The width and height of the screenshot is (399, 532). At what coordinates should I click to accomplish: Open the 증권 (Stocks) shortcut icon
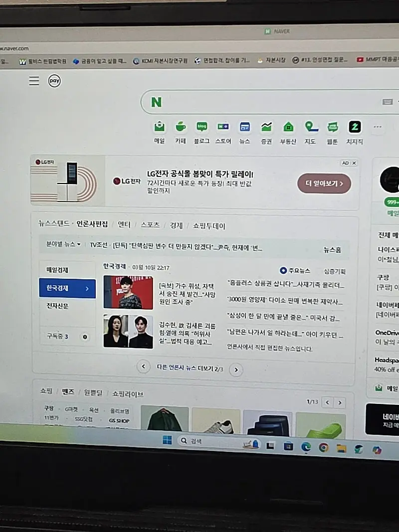click(x=266, y=127)
